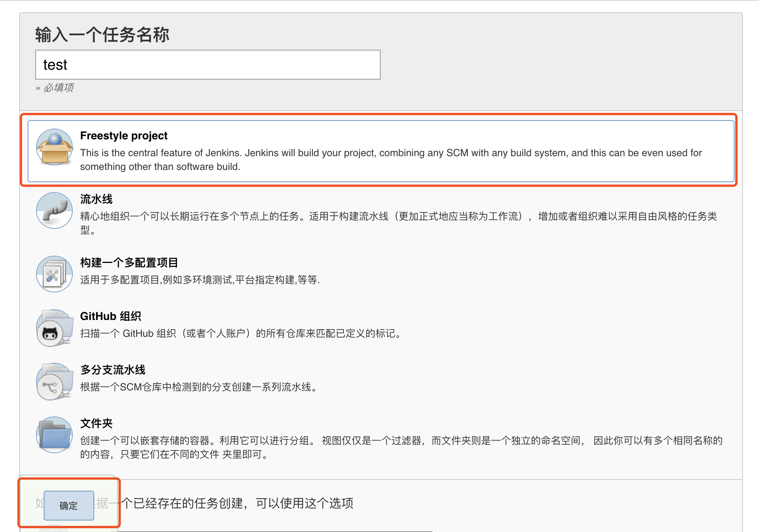This screenshot has width=759, height=532.
Task: Select the Freestyle project title
Action: pos(124,135)
